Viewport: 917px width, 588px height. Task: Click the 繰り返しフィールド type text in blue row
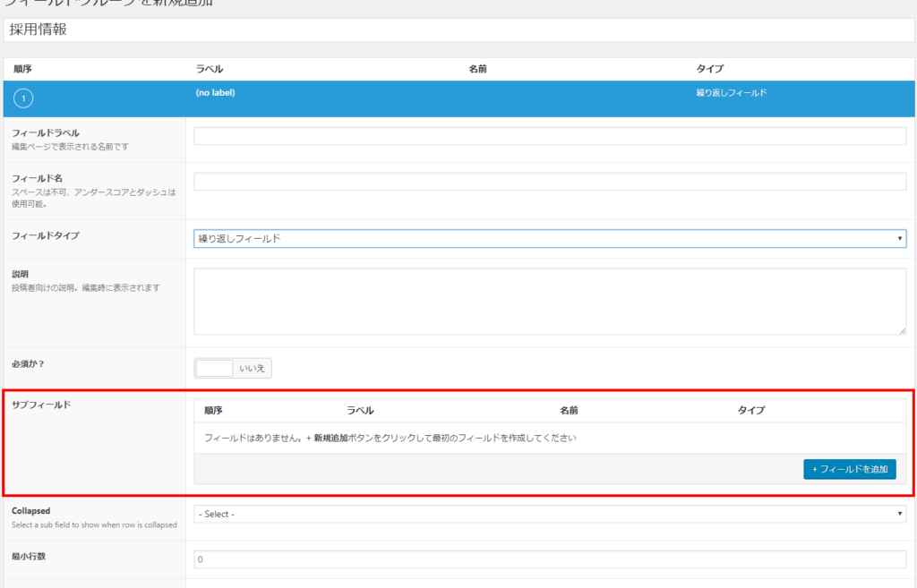point(731,93)
